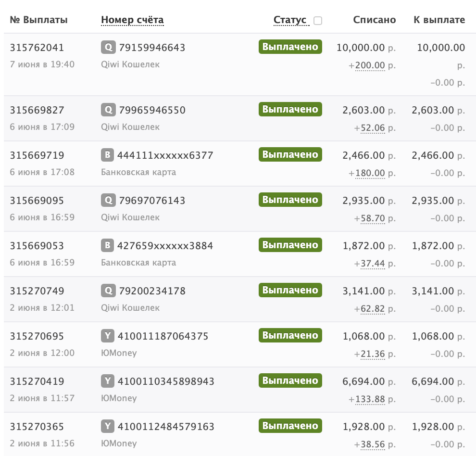The height and width of the screenshot is (456, 476).
Task: Sort by Номер счёта column header
Action: (132, 20)
